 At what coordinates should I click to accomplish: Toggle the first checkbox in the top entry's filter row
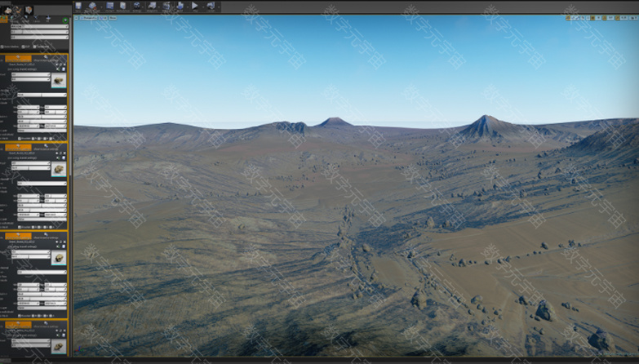click(x=19, y=139)
